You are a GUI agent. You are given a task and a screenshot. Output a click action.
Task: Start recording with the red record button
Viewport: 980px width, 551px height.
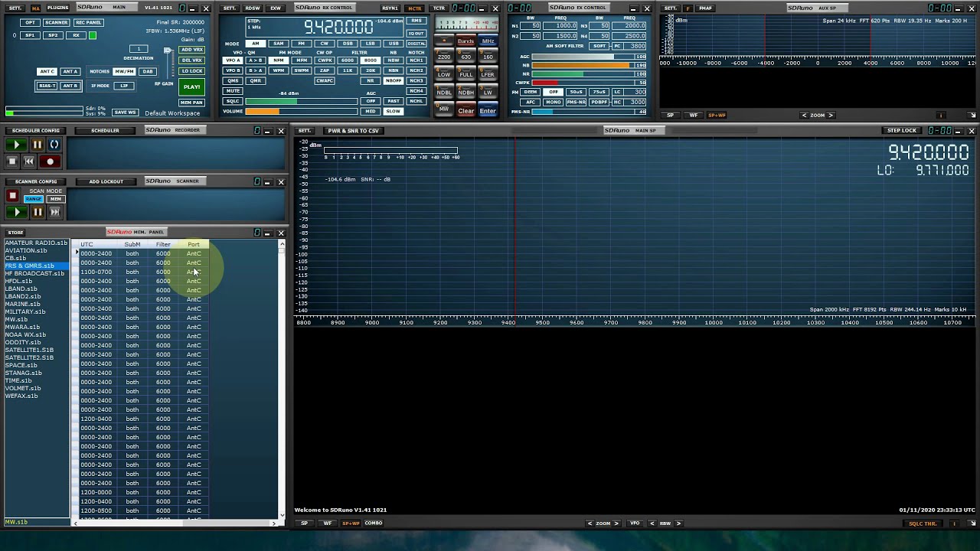(x=51, y=161)
